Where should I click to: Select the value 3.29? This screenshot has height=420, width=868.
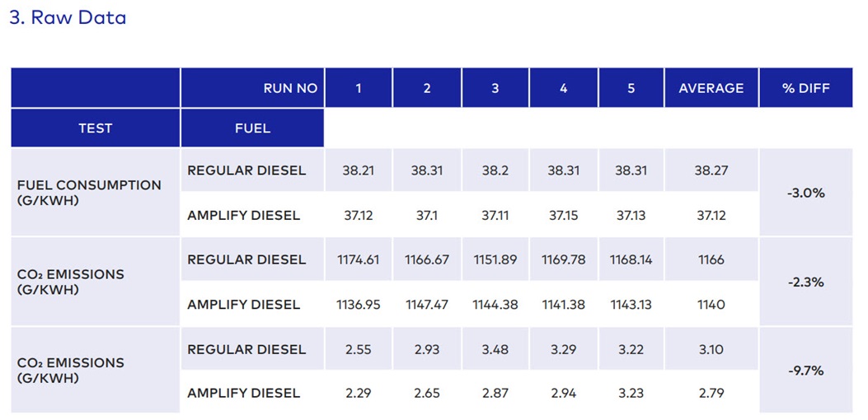point(564,349)
